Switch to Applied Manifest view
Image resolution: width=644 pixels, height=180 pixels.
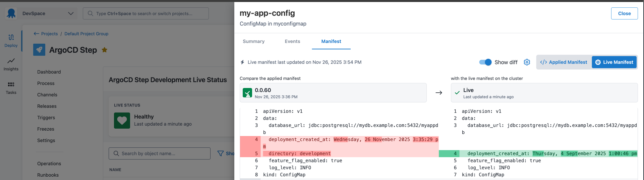point(564,62)
